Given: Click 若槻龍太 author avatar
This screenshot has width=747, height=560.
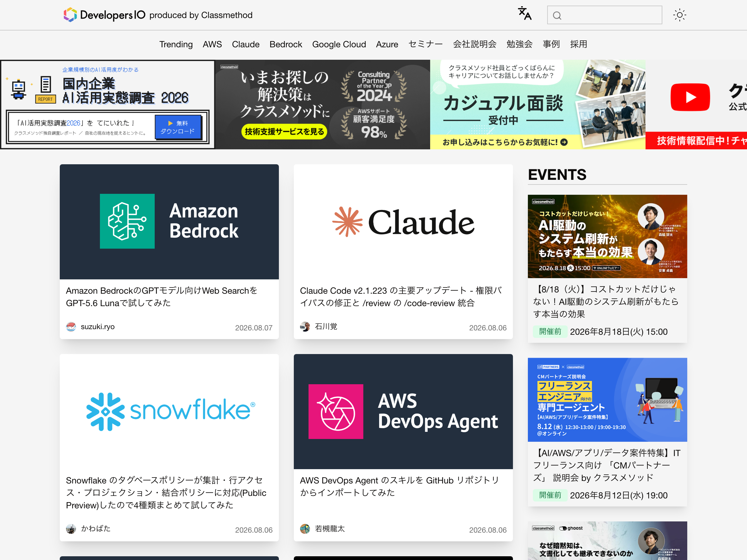Looking at the screenshot, I should 305,529.
